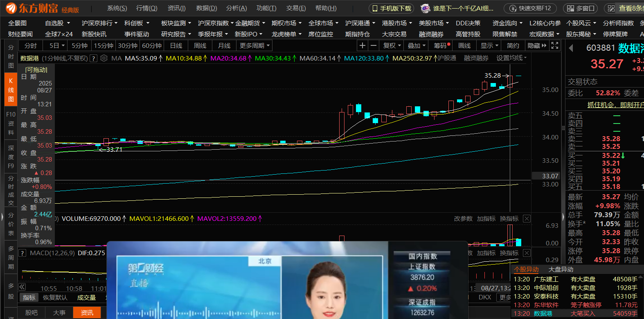Open 深度F9 in left sidebar
Image resolution: width=644 pixels, height=319 pixels.
point(11,157)
